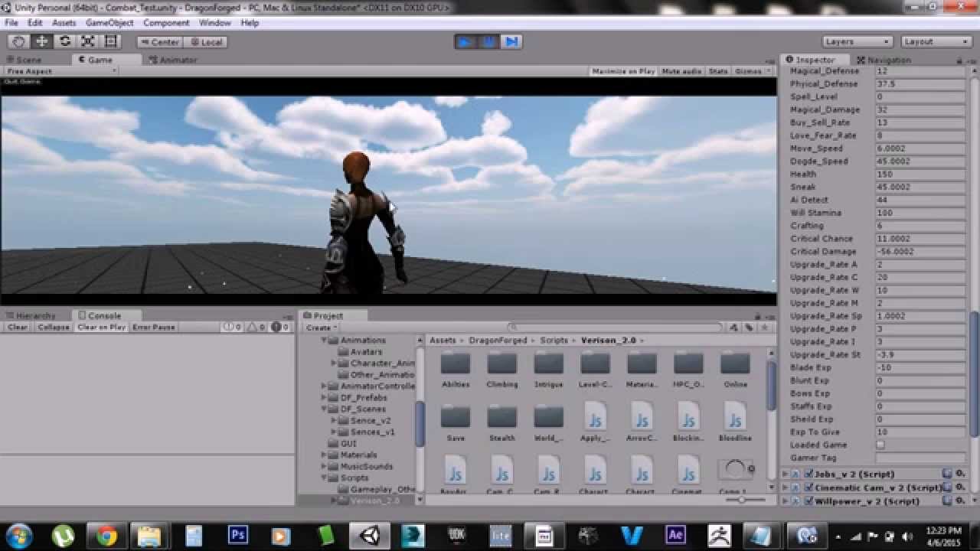Open the Layers dropdown
The width and height of the screenshot is (980, 551).
857,41
